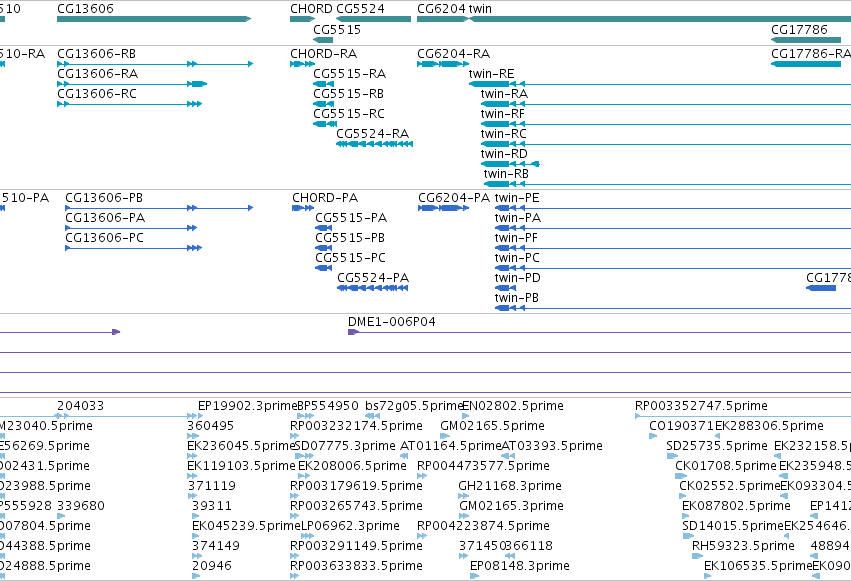Click CG5515-RB transcript label
851x581 pixels.
[x=348, y=94]
